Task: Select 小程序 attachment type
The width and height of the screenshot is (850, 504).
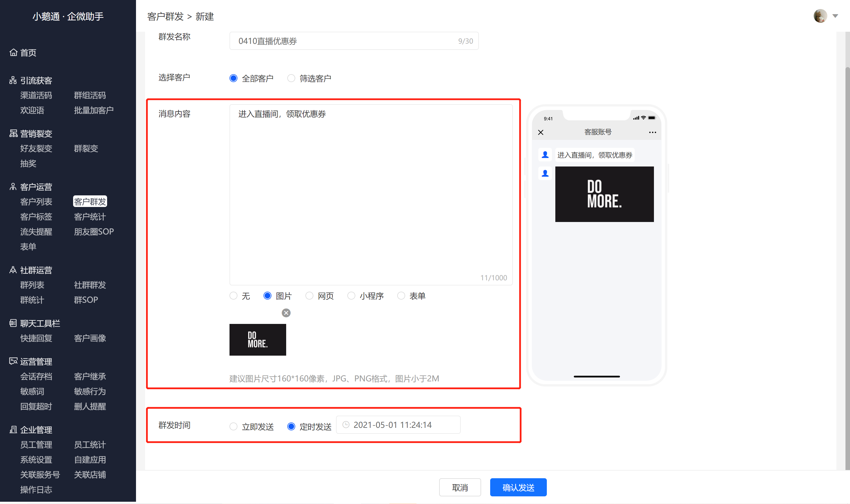Action: tap(351, 296)
